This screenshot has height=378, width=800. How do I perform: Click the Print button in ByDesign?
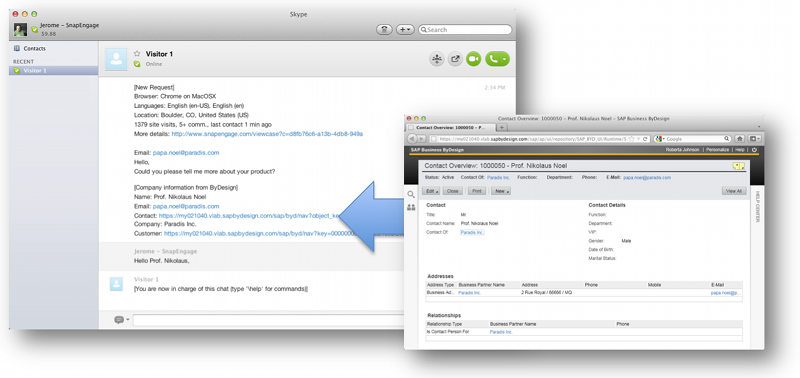477,191
